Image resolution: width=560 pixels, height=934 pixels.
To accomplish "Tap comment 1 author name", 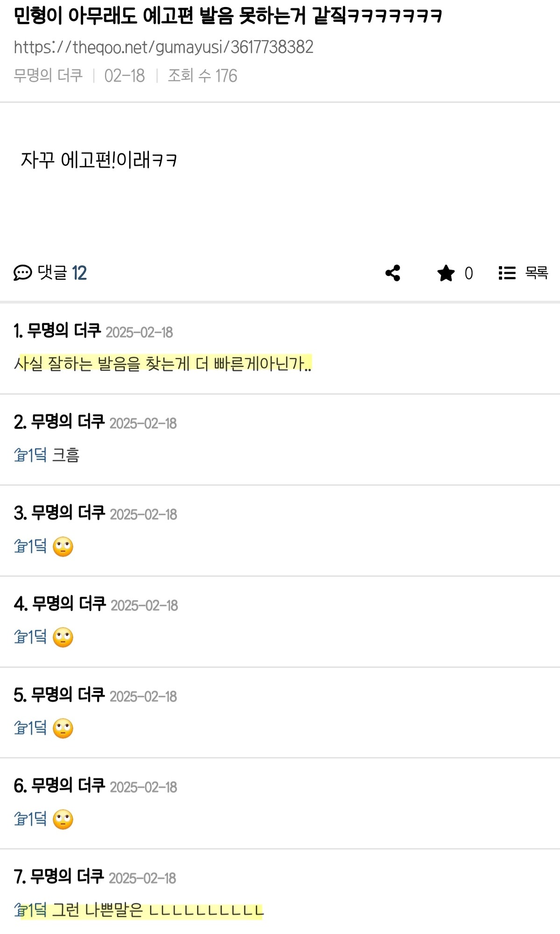I will point(64,331).
